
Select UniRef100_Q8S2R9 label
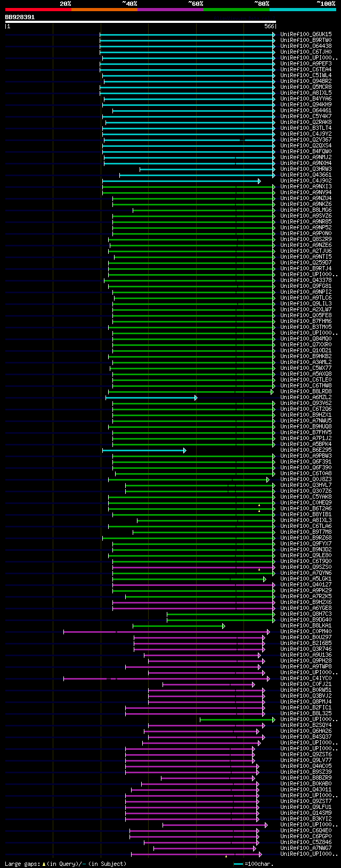[306, 239]
